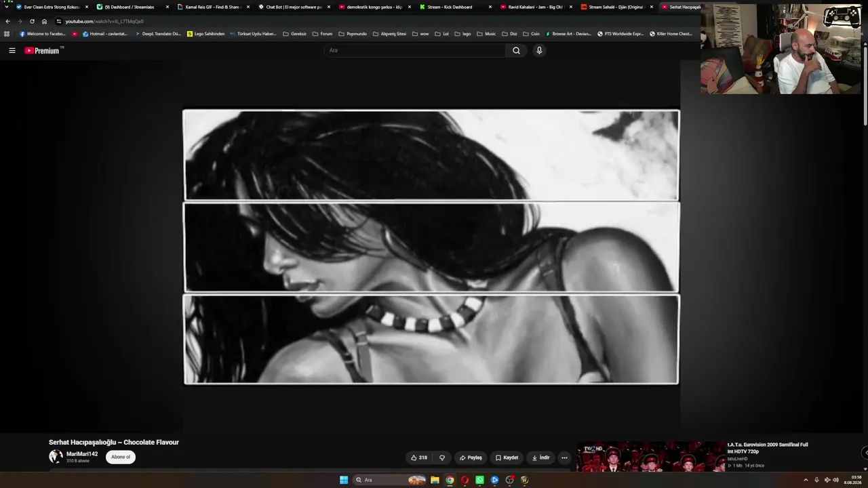Switch to Chat Bot tab
Viewport: 868px width, 488px height.
294,7
